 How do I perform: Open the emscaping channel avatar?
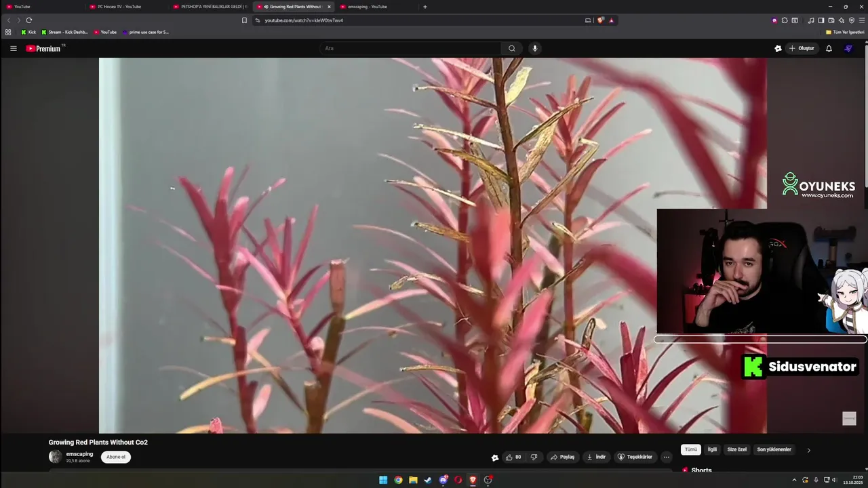click(55, 457)
